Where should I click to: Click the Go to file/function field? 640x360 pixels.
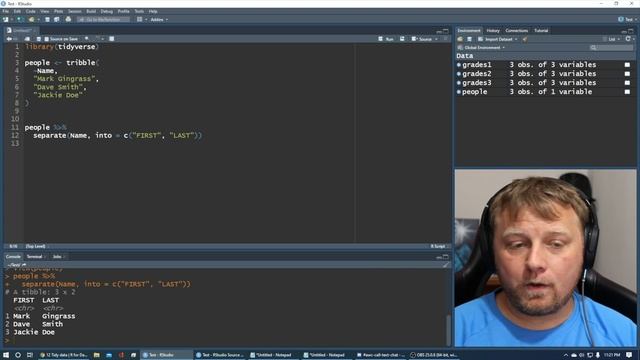tap(103, 20)
